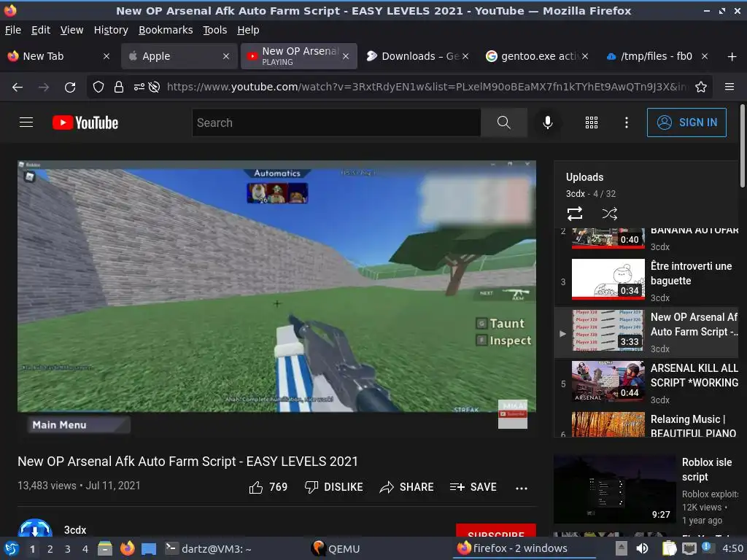Switch to the Downloads tab
The image size is (747, 560).
[x=417, y=56]
